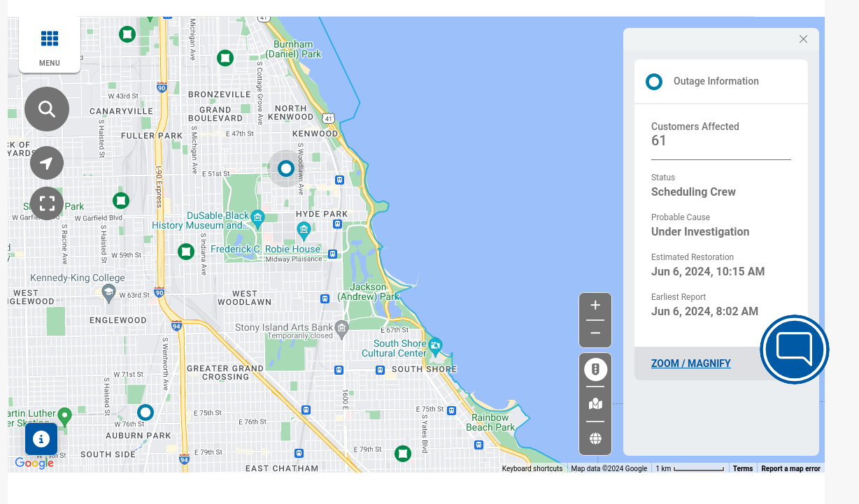
Task: Close the Outage Information panel
Action: point(804,39)
